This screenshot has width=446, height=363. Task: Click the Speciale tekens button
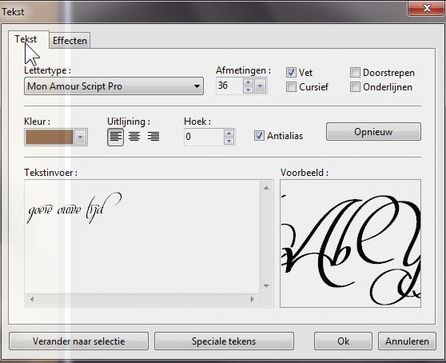tap(224, 341)
